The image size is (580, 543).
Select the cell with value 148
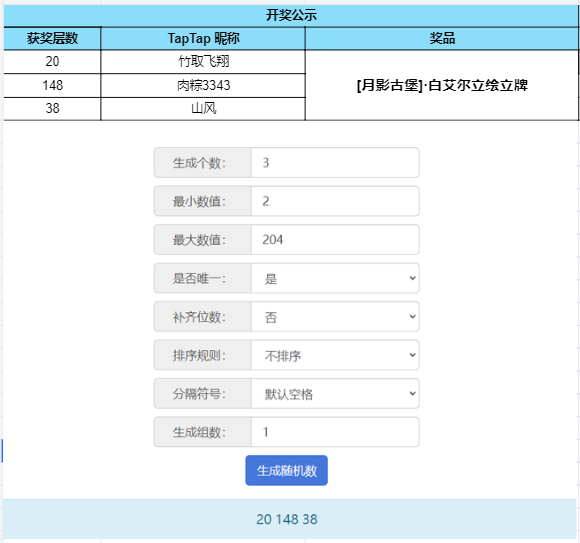(x=52, y=85)
